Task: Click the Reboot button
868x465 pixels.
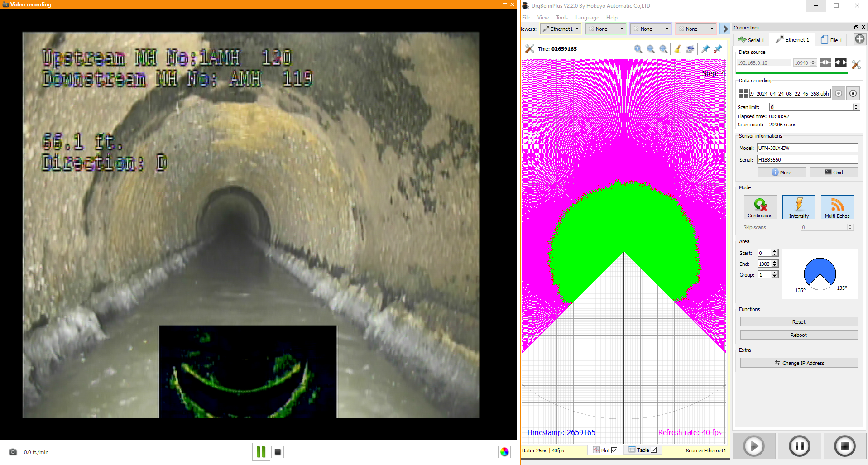Action: (x=798, y=335)
